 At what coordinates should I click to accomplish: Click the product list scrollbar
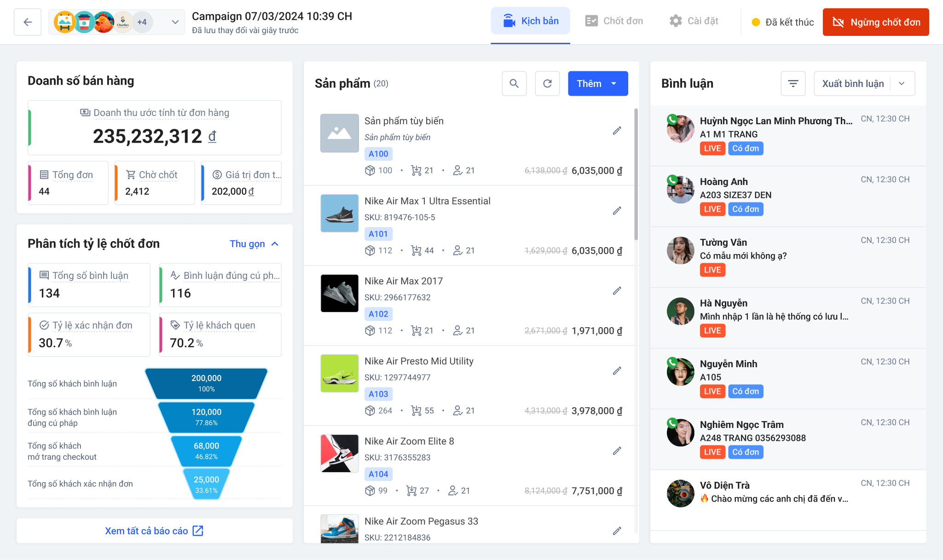coord(636,174)
